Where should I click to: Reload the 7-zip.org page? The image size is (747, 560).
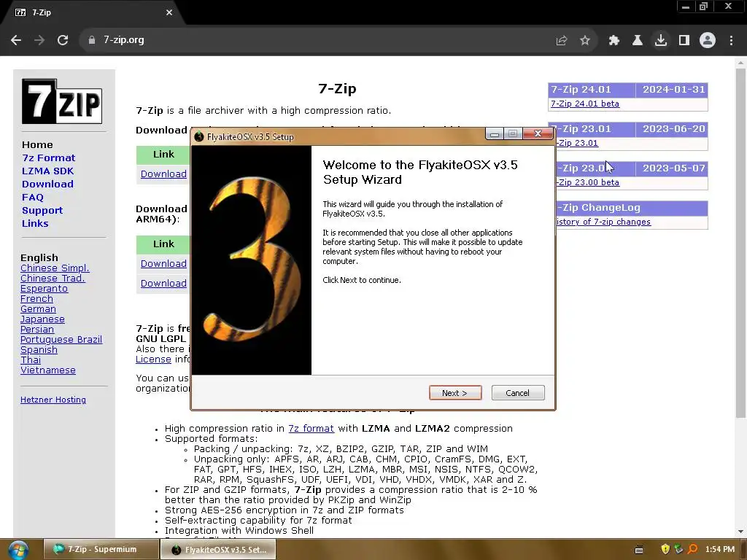(x=63, y=40)
